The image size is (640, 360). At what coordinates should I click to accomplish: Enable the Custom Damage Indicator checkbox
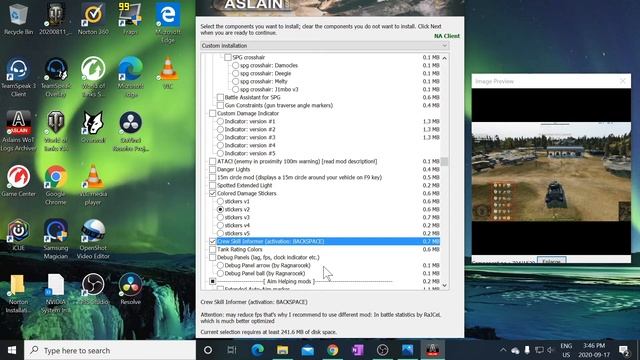pos(213,113)
